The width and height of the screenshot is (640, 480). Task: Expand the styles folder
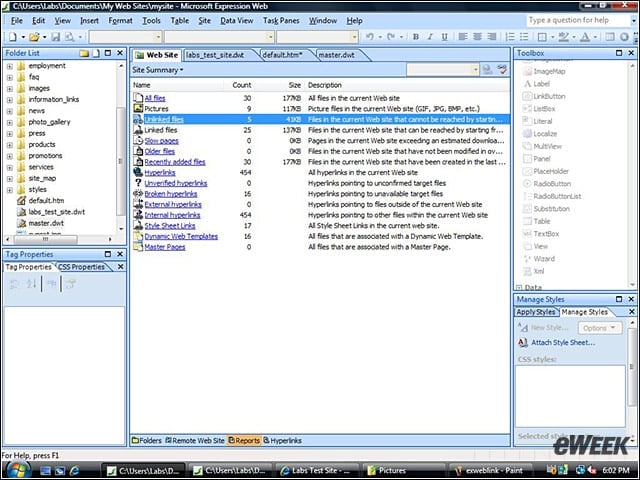pos(10,190)
